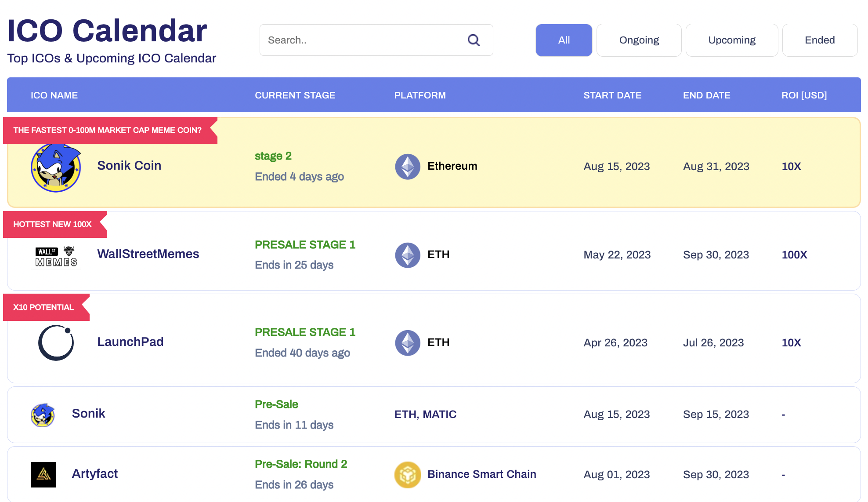
Task: Click the LaunchPad circular logo
Action: tap(56, 343)
